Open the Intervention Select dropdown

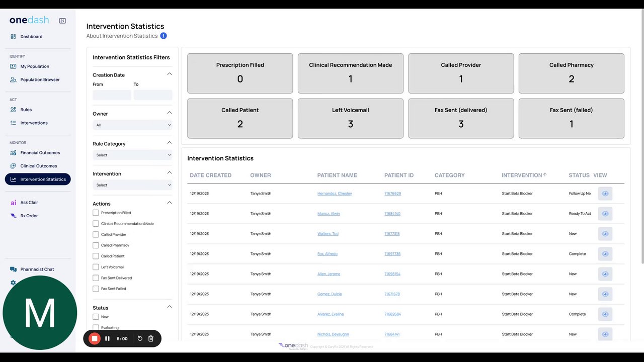(x=132, y=185)
